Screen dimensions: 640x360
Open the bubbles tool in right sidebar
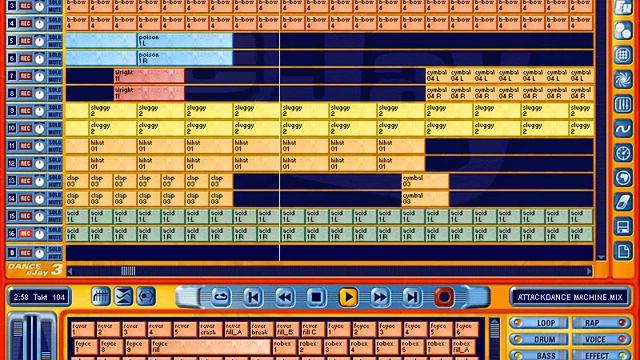pyautogui.click(x=623, y=31)
